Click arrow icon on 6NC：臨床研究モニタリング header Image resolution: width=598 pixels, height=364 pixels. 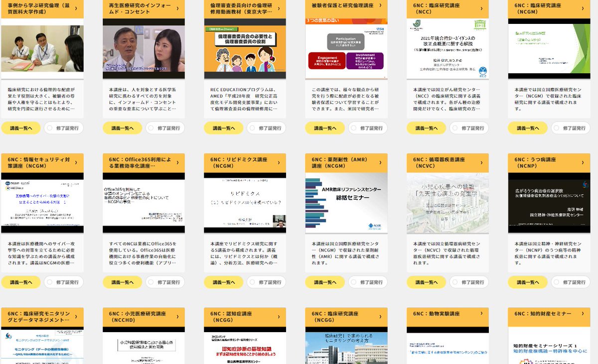click(x=76, y=317)
